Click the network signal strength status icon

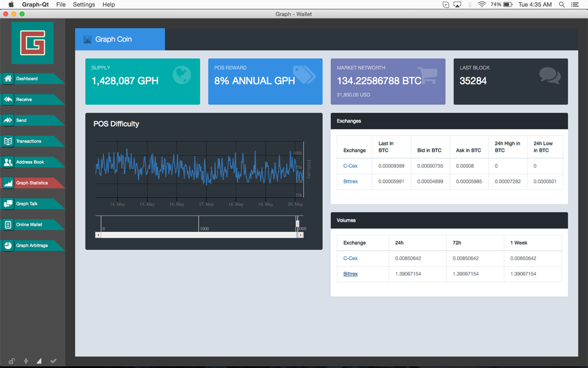(x=40, y=361)
